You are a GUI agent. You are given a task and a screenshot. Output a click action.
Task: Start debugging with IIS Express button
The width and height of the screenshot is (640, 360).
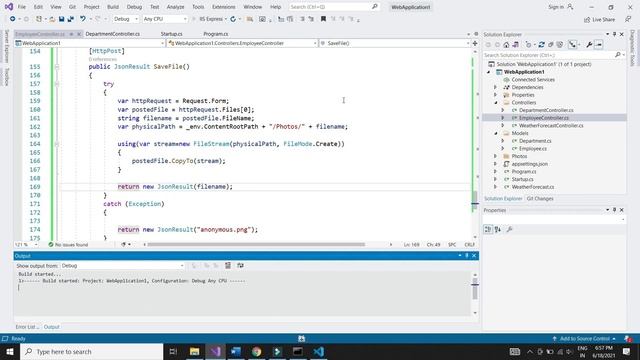click(x=210, y=19)
